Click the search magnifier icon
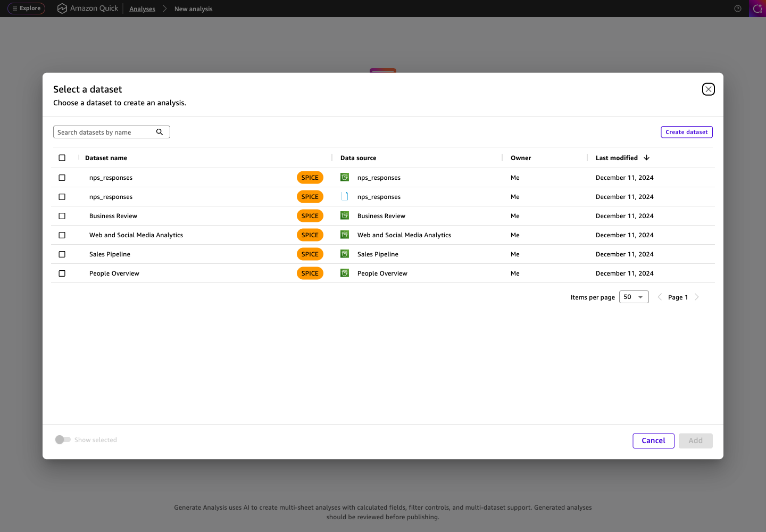This screenshot has height=532, width=766. 160,132
